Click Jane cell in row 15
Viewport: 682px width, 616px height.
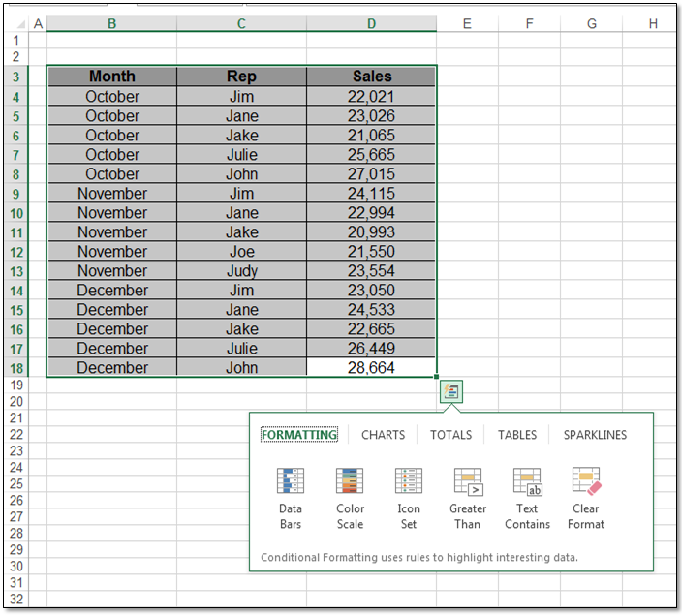241,309
